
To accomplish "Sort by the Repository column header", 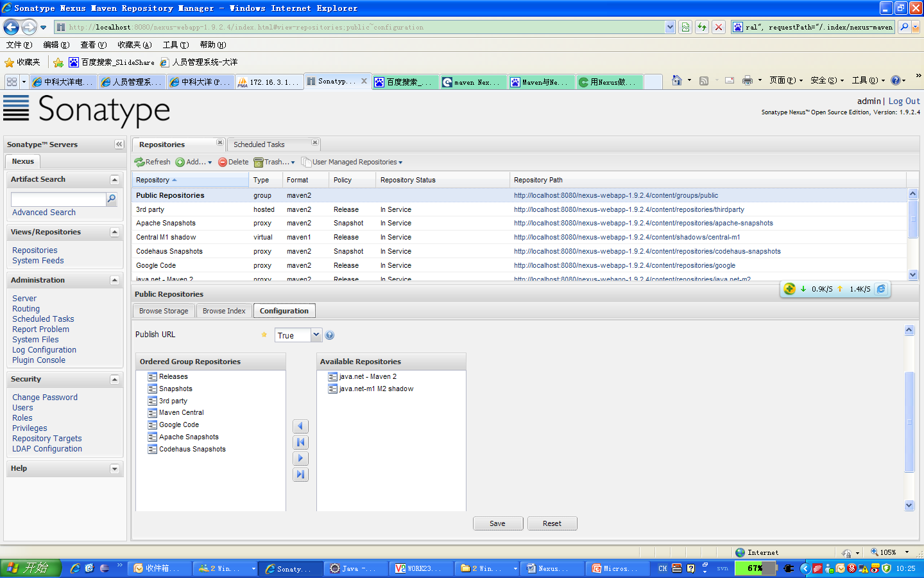I will pos(191,180).
